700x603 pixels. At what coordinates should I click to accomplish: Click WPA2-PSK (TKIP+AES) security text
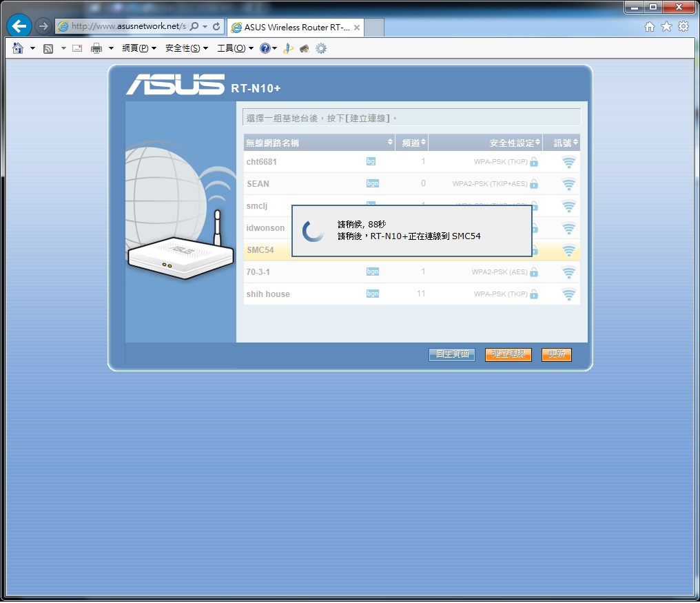(490, 183)
